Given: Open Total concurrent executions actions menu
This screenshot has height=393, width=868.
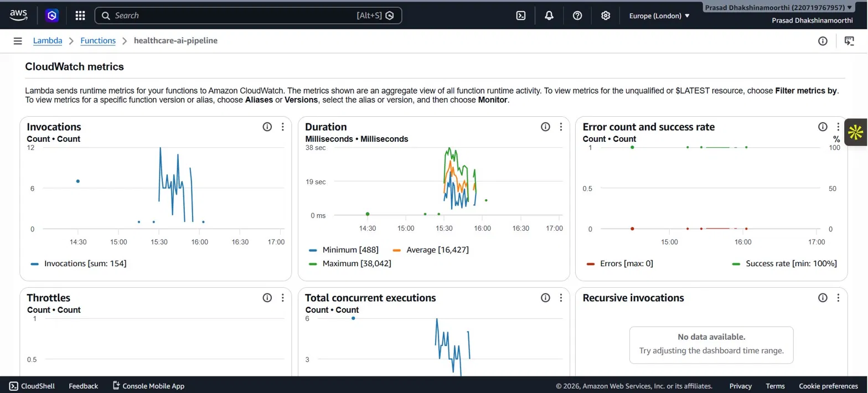Looking at the screenshot, I should [561, 298].
